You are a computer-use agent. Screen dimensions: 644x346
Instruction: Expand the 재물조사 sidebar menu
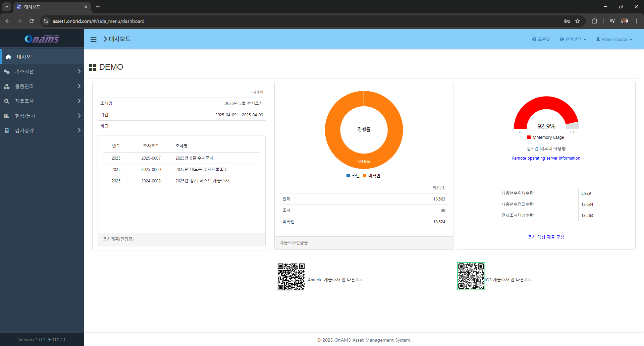42,101
